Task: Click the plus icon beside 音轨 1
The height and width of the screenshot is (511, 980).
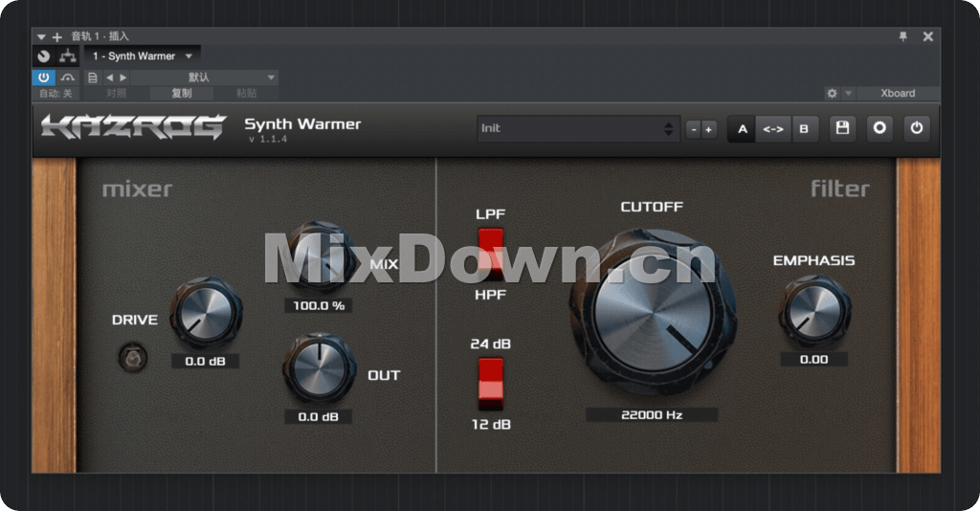Action: point(56,37)
